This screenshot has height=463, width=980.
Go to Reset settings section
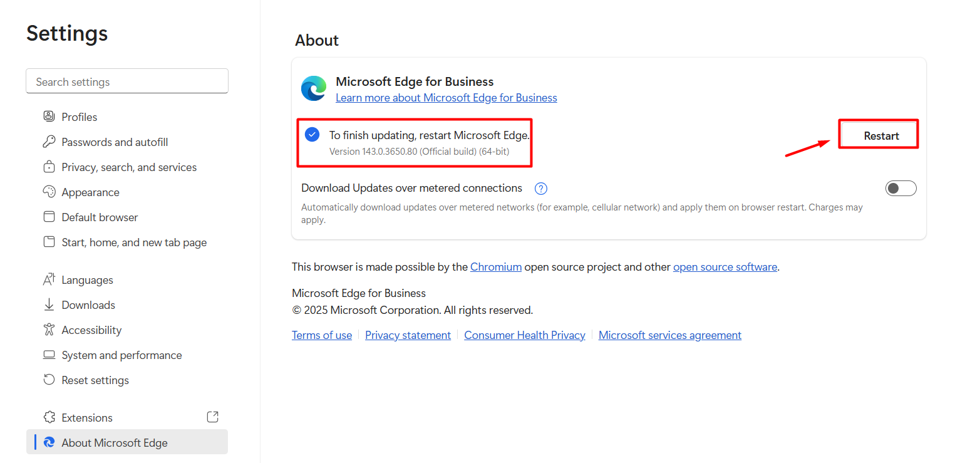point(95,380)
